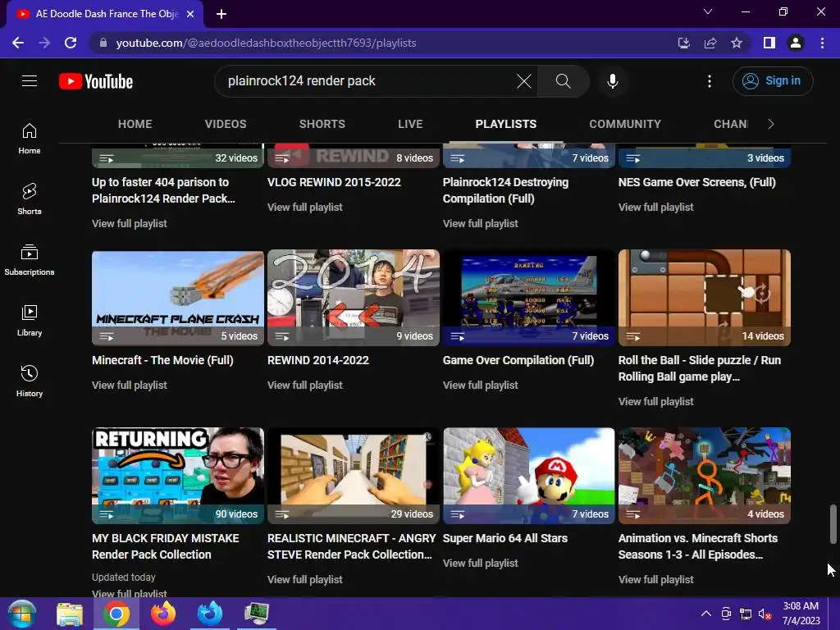Open Shorts in the sidebar
Image resolution: width=840 pixels, height=630 pixels.
click(x=30, y=199)
